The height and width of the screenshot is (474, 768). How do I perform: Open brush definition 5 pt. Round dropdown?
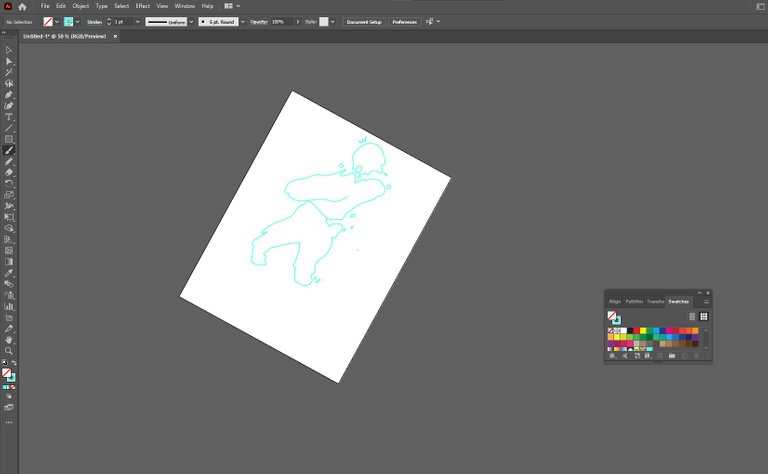pos(242,22)
